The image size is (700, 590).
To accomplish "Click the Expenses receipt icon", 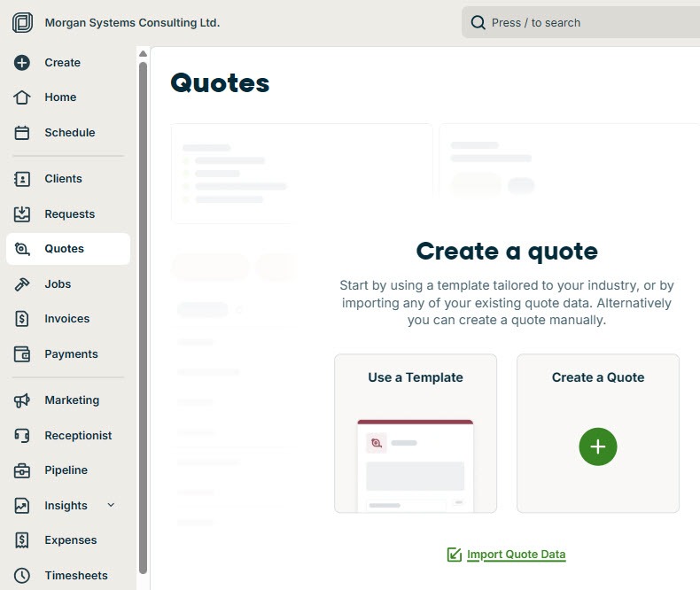I will [x=22, y=540].
